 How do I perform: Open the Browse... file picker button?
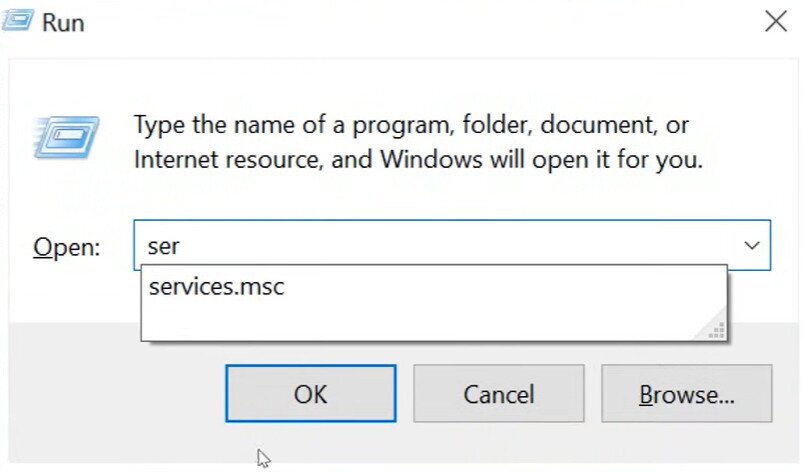click(687, 394)
